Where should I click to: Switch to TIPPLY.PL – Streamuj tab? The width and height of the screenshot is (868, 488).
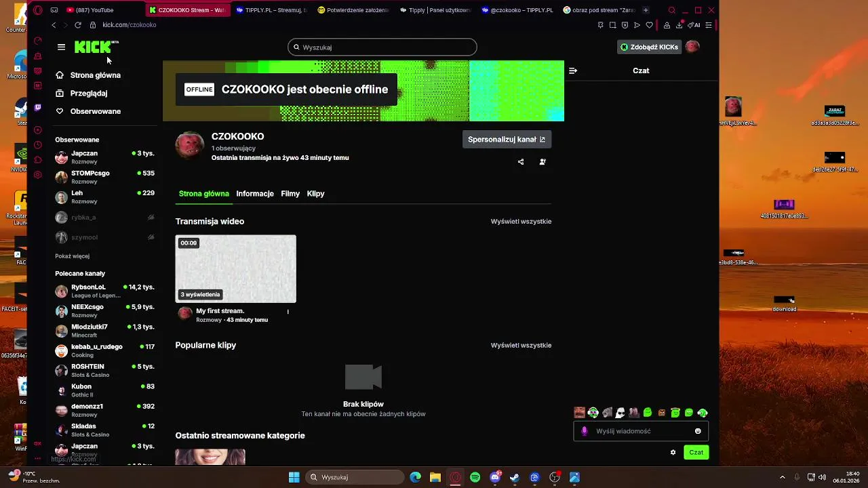coord(271,10)
